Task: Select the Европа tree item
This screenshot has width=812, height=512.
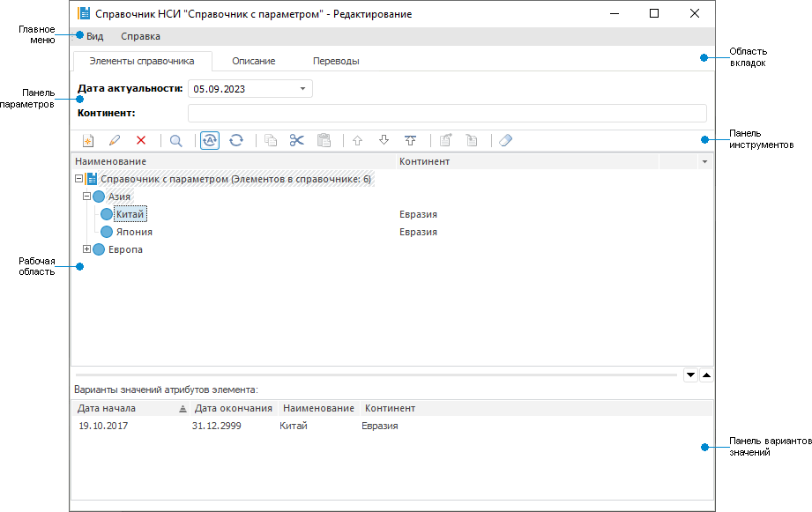Action: [x=125, y=249]
